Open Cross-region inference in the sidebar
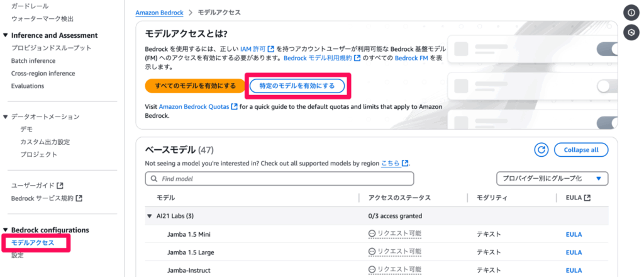Image resolution: width=644 pixels, height=277 pixels. (x=43, y=73)
